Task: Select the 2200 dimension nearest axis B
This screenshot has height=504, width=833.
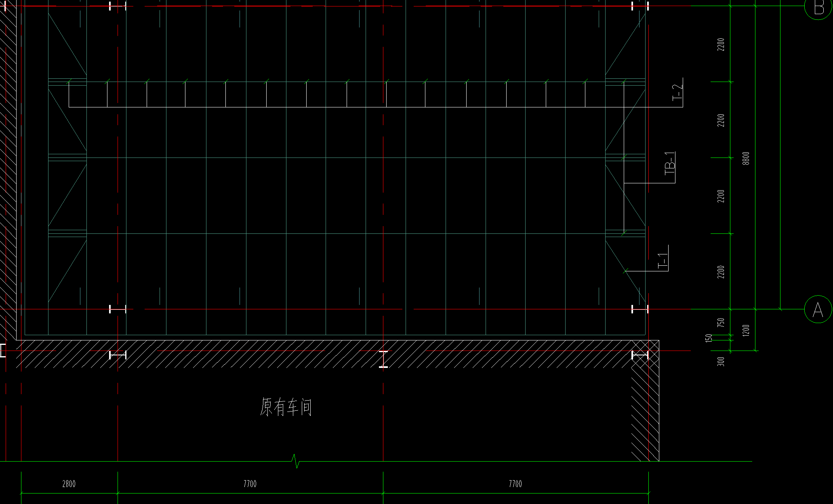Action: click(721, 44)
